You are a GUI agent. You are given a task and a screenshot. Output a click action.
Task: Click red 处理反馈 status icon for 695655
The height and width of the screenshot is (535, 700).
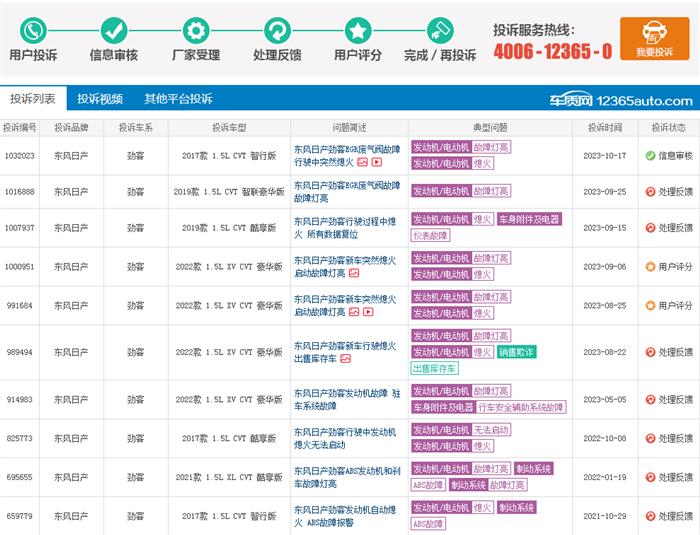(650, 477)
